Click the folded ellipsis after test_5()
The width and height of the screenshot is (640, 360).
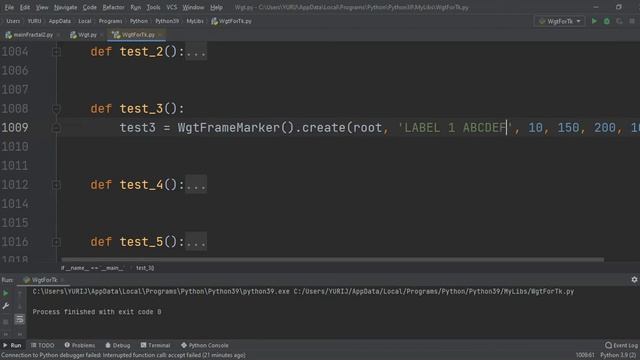(196, 242)
